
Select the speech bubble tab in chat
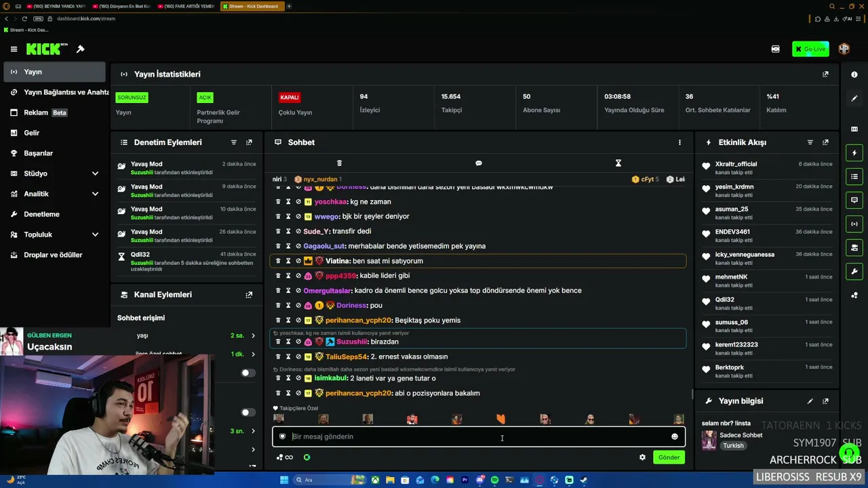point(479,163)
